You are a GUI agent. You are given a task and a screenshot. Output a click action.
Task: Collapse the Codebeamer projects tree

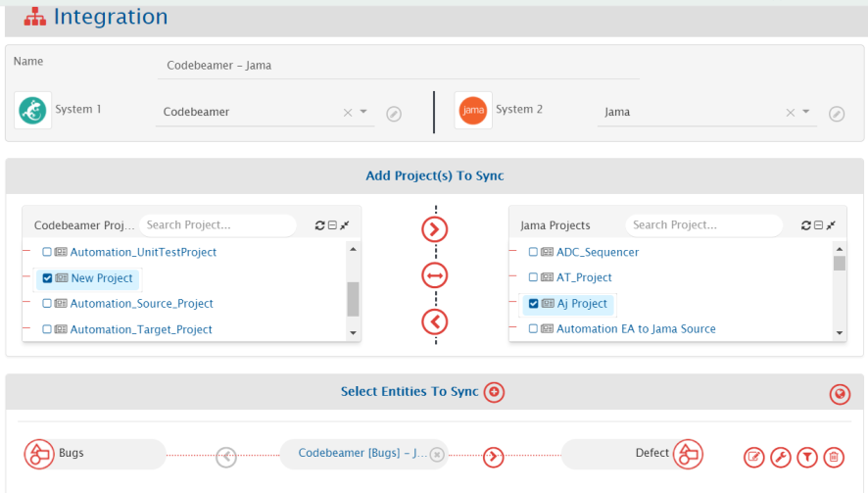point(332,225)
